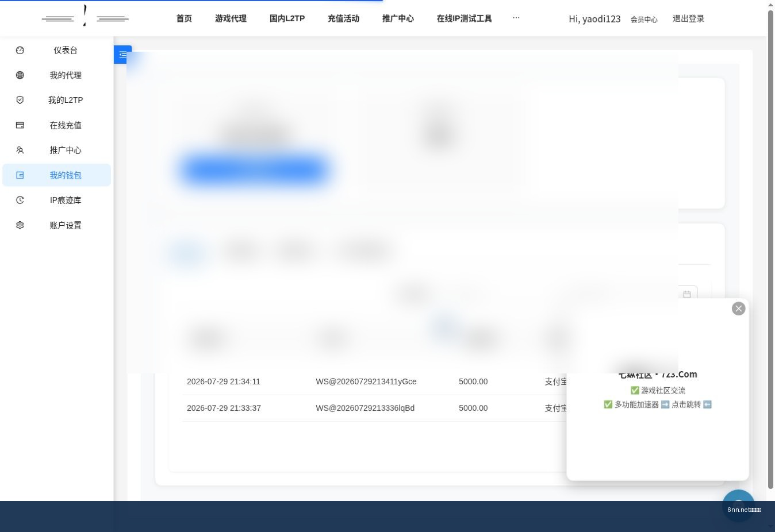Go to 首页 in the top navigation

(184, 18)
